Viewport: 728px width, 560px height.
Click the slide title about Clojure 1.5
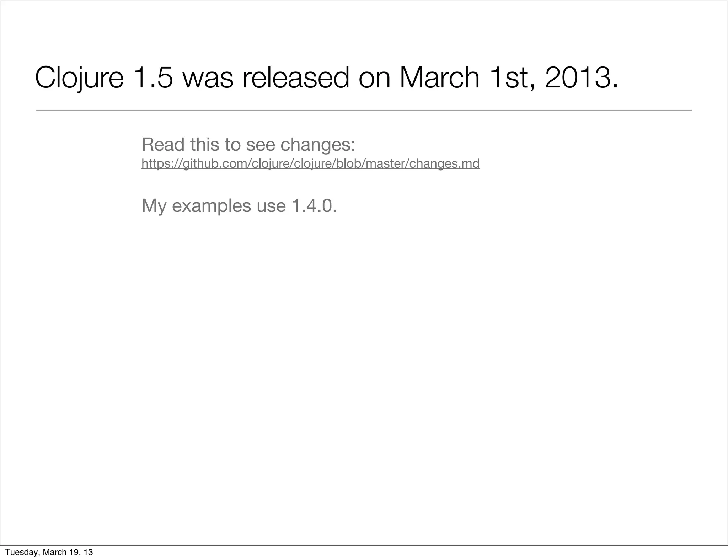pos(326,78)
